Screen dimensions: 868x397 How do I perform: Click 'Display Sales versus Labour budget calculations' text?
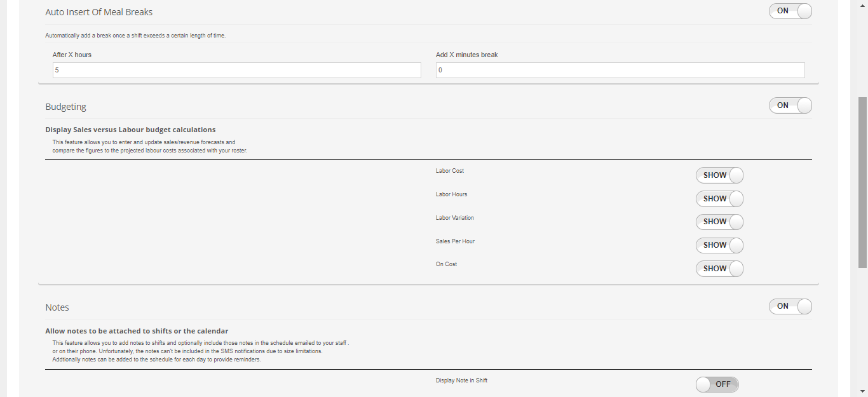[130, 130]
